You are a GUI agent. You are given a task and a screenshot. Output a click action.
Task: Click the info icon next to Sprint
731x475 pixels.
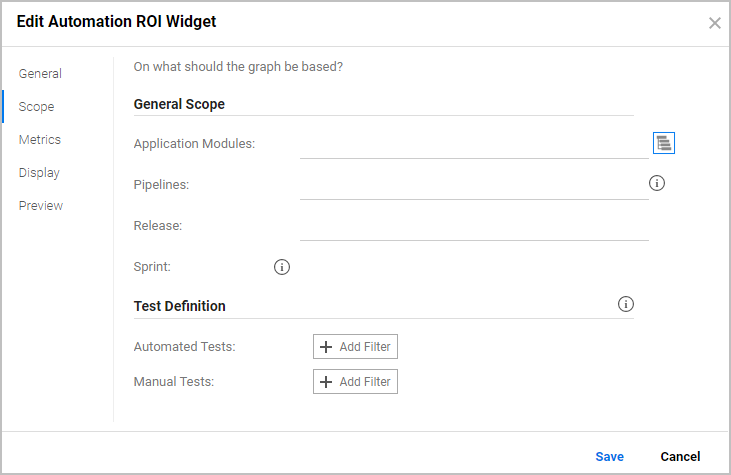282,267
